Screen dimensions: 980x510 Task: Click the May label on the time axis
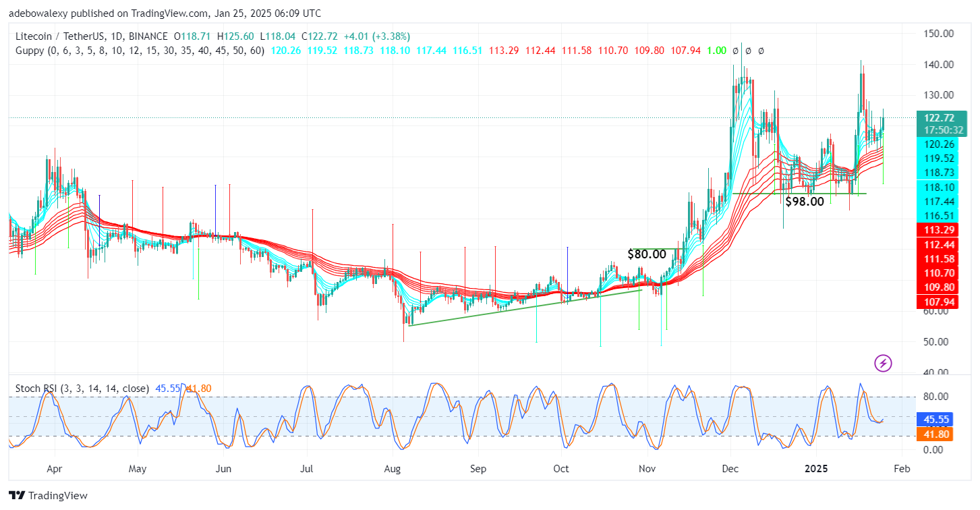click(x=137, y=468)
